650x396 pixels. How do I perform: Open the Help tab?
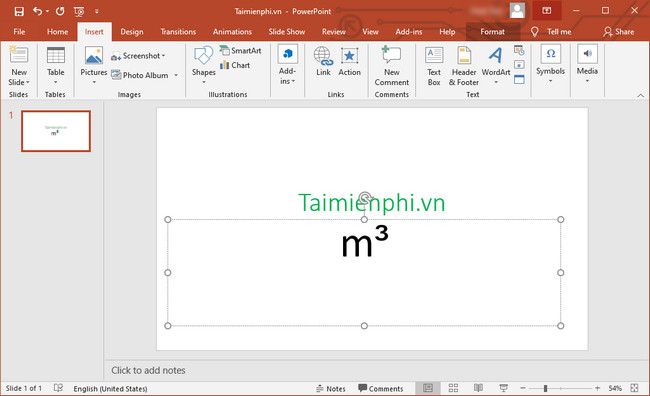[x=447, y=32]
